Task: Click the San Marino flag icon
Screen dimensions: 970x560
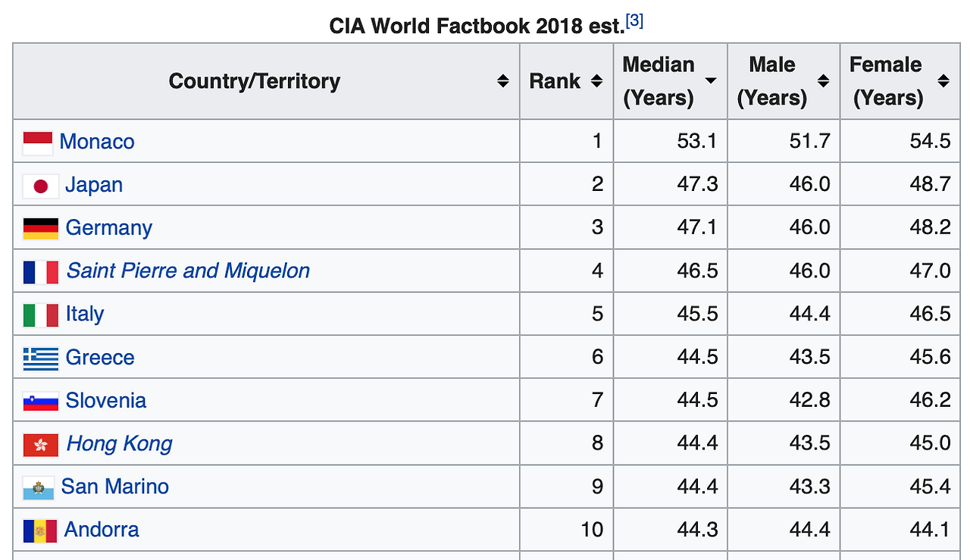Action: [38, 488]
